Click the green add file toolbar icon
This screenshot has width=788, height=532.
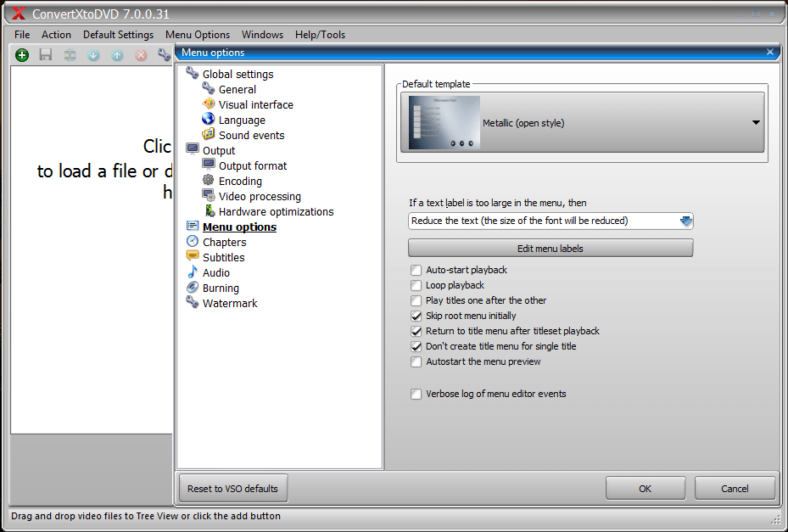pyautogui.click(x=22, y=55)
